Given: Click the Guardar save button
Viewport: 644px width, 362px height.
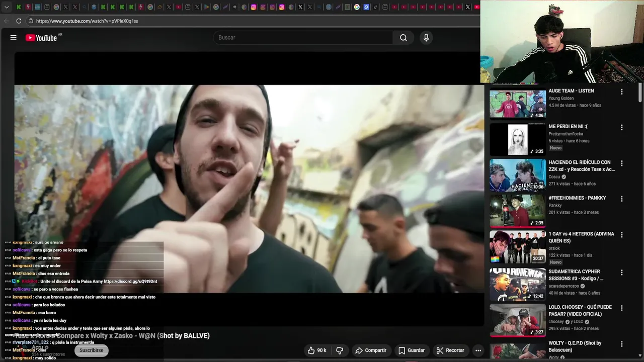Looking at the screenshot, I should click(x=412, y=350).
